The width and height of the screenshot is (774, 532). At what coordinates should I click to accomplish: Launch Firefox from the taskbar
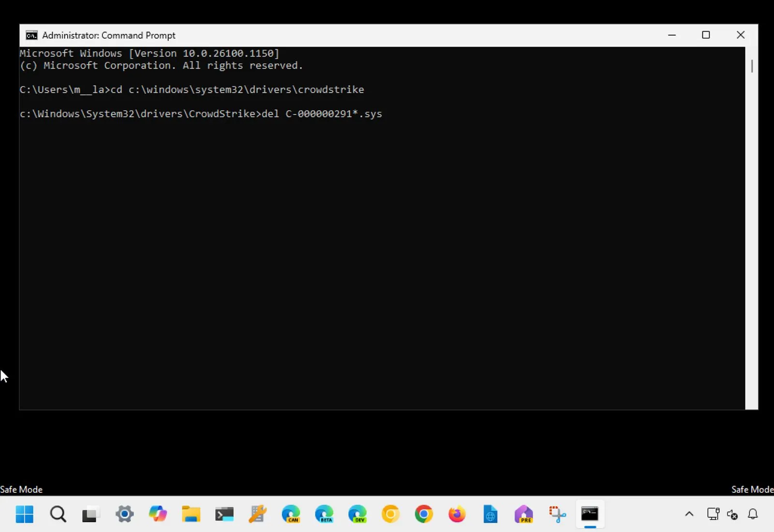click(457, 514)
